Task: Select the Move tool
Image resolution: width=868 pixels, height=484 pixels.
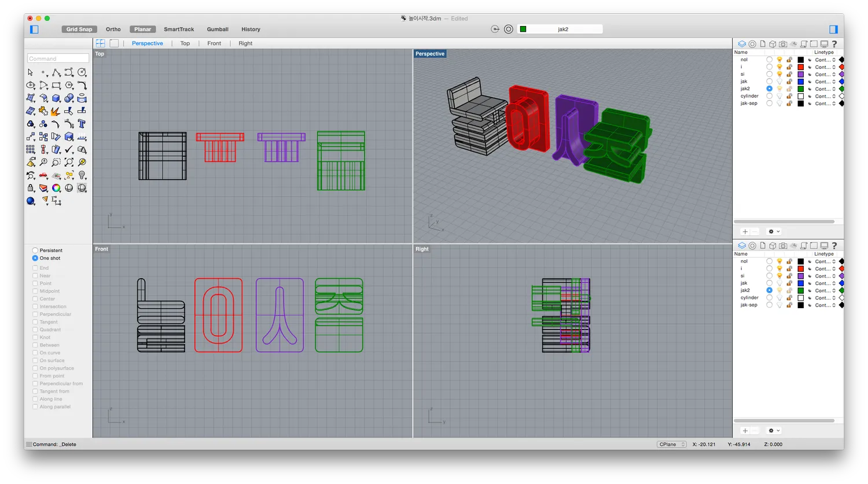Action: pos(31,136)
